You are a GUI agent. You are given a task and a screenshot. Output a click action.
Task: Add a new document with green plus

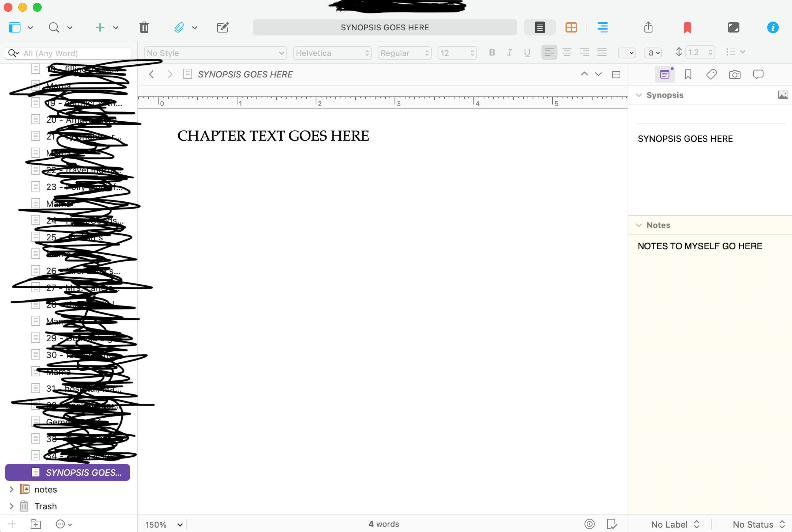(100, 27)
